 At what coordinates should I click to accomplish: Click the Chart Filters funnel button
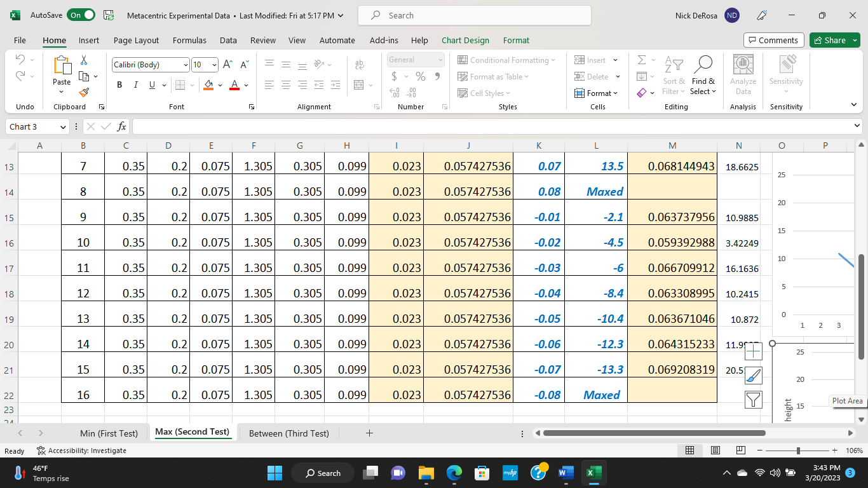[x=753, y=399]
